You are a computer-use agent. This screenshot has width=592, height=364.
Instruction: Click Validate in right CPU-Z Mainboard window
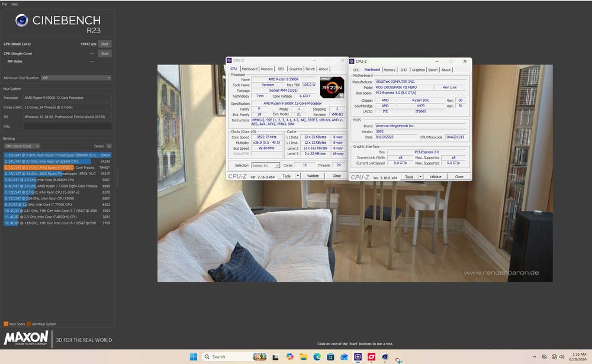point(435,177)
